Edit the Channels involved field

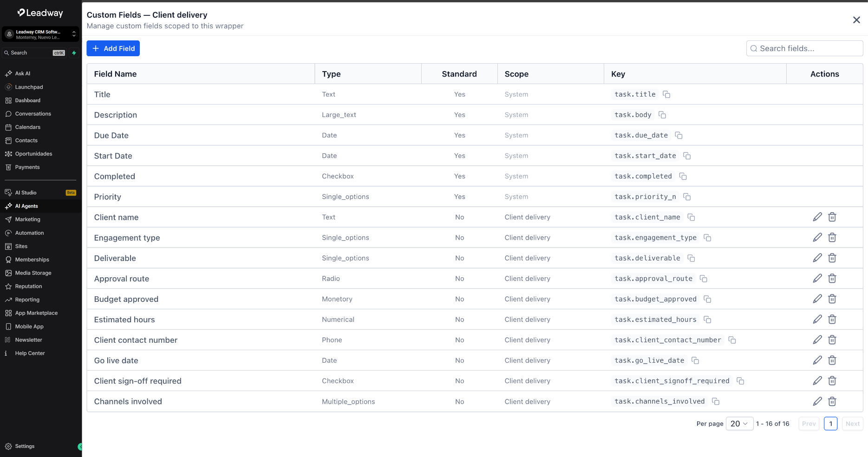[817, 401]
